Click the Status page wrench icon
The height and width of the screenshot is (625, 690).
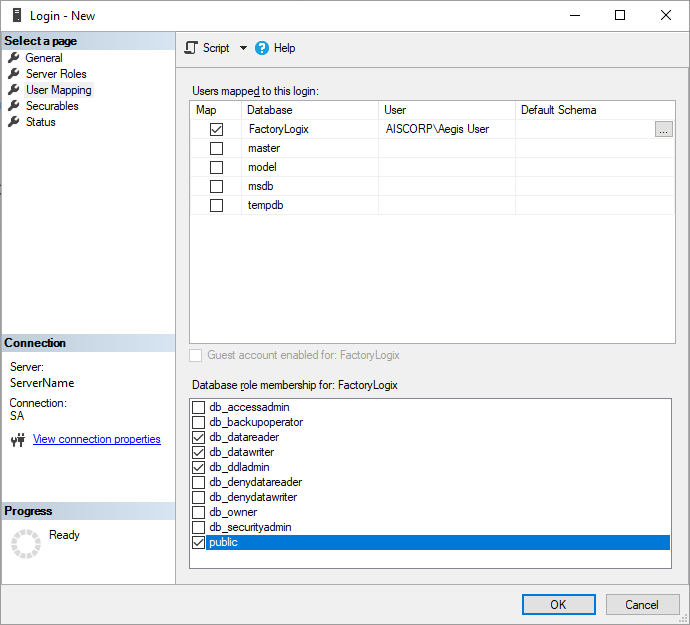(x=14, y=122)
